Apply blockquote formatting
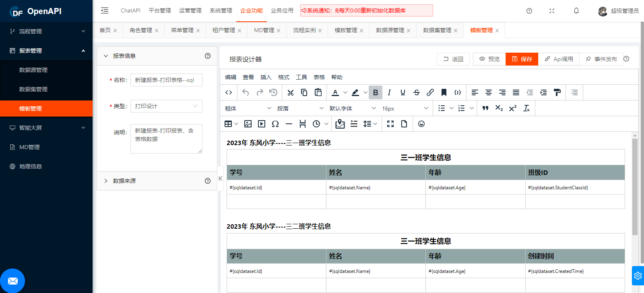644x293 pixels. coord(485,108)
